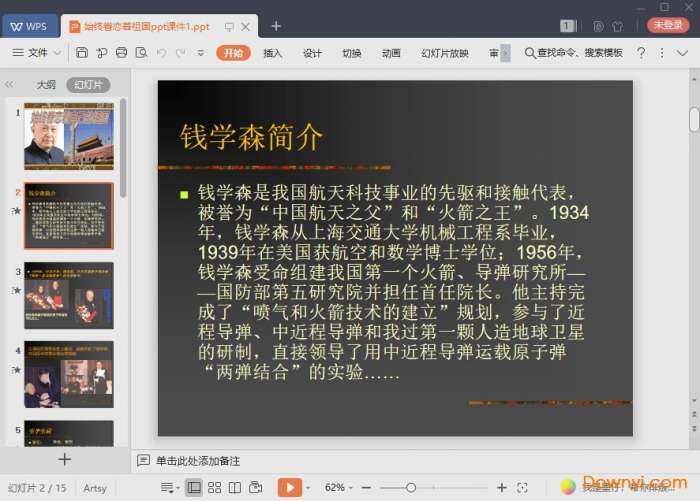Select the 开始 ribbon tab
700x501 pixels.
pyautogui.click(x=233, y=53)
